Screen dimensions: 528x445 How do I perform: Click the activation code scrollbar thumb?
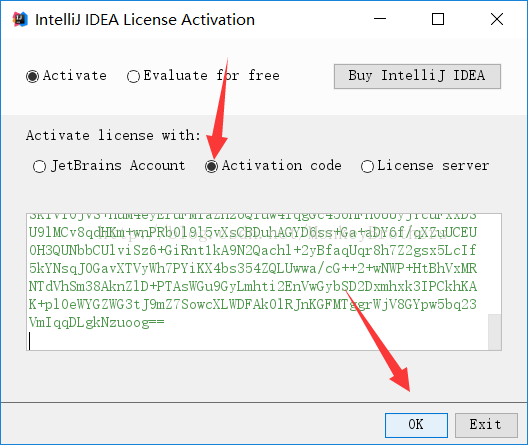point(494,332)
